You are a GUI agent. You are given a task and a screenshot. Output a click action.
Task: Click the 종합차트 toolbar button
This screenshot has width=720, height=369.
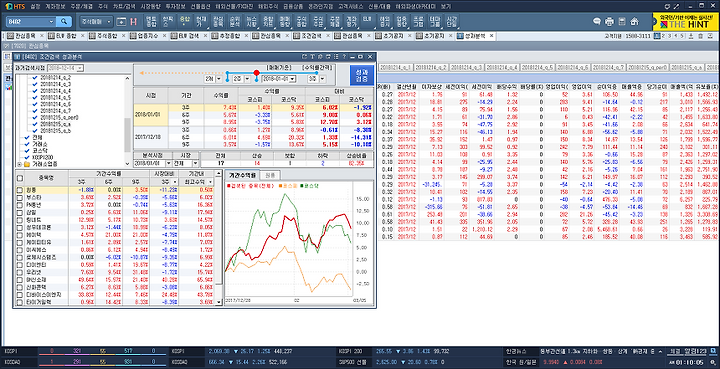[x=268, y=22]
